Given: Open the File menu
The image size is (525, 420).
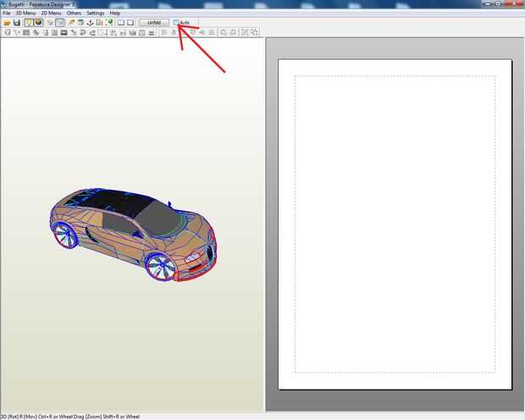Looking at the screenshot, I should [x=7, y=13].
